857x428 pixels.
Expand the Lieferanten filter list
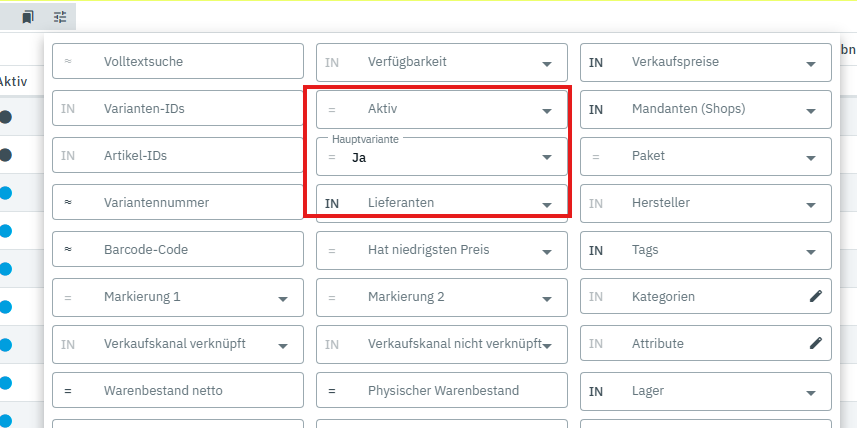click(x=546, y=204)
